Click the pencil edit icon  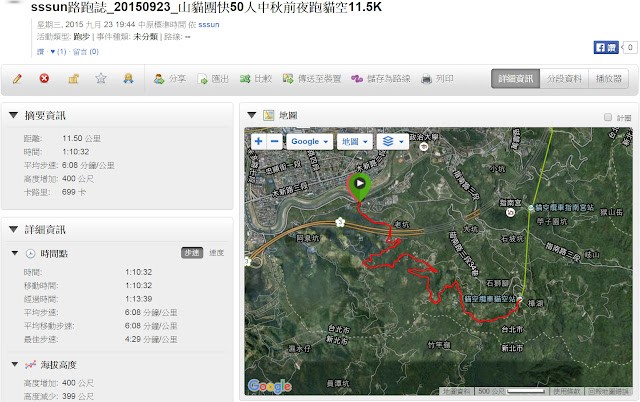17,78
